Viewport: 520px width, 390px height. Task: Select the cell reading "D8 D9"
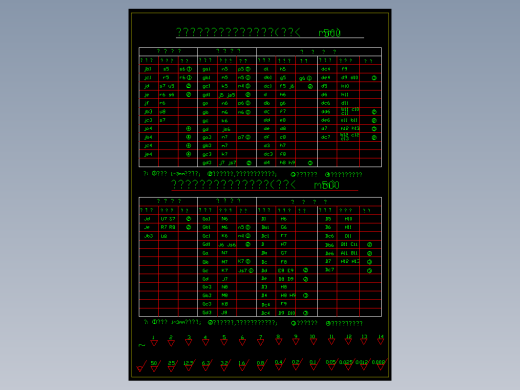pyautogui.click(x=286, y=279)
